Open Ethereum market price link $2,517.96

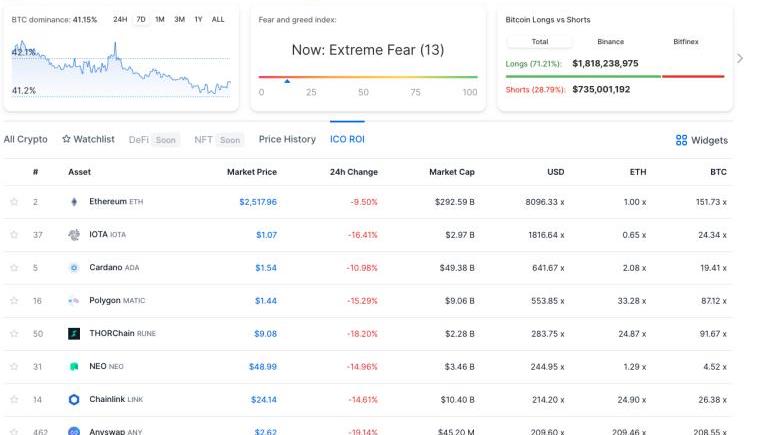pyautogui.click(x=257, y=202)
